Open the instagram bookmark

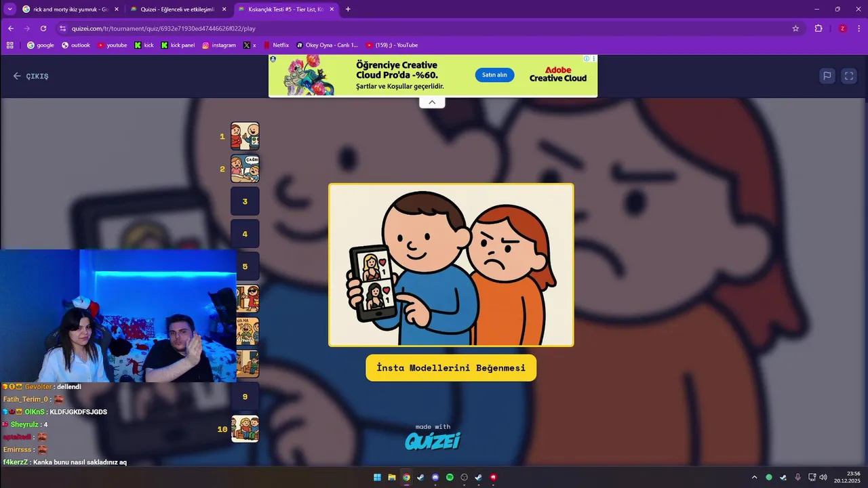(x=219, y=45)
